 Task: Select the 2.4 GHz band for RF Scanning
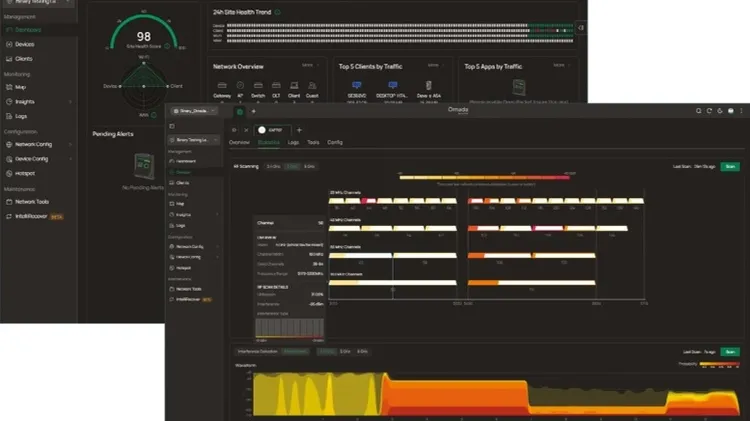(x=273, y=166)
